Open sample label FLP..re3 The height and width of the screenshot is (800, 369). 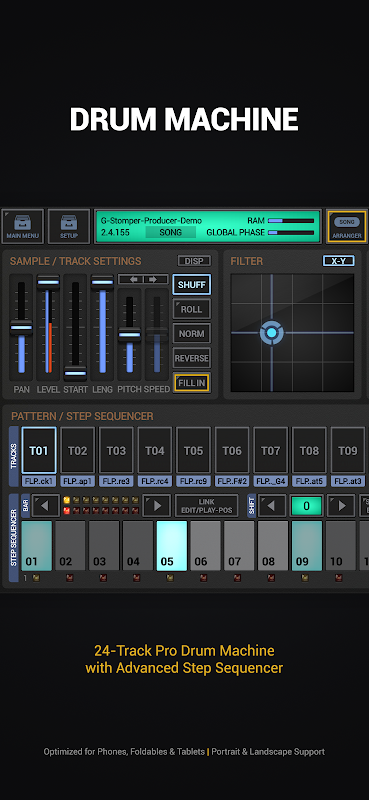point(116,481)
